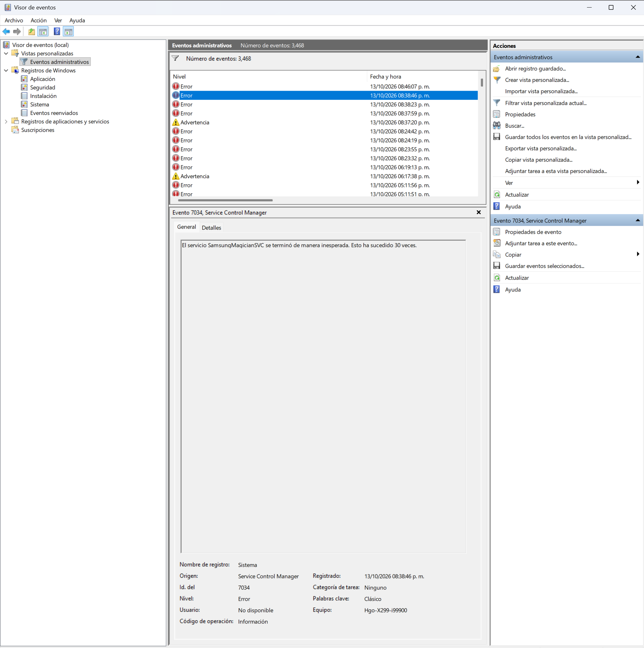Click Propiedades de evento icon
Viewport: 644px width, 648px height.
[497, 232]
